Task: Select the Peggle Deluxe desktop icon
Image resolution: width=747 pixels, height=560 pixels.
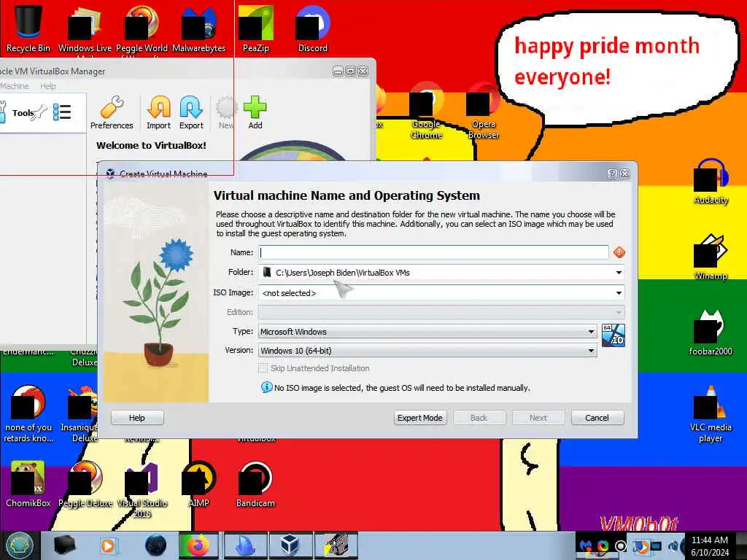Action: (x=85, y=485)
